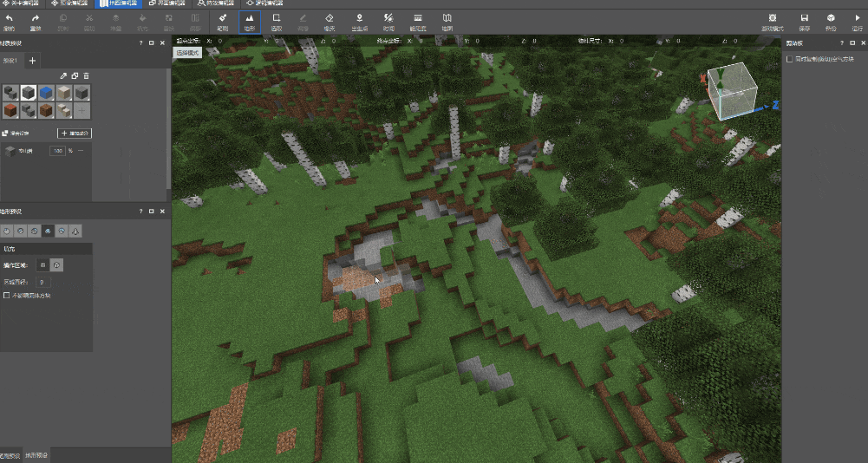Switch to the logic editor tab
The image size is (868, 463).
point(264,3)
